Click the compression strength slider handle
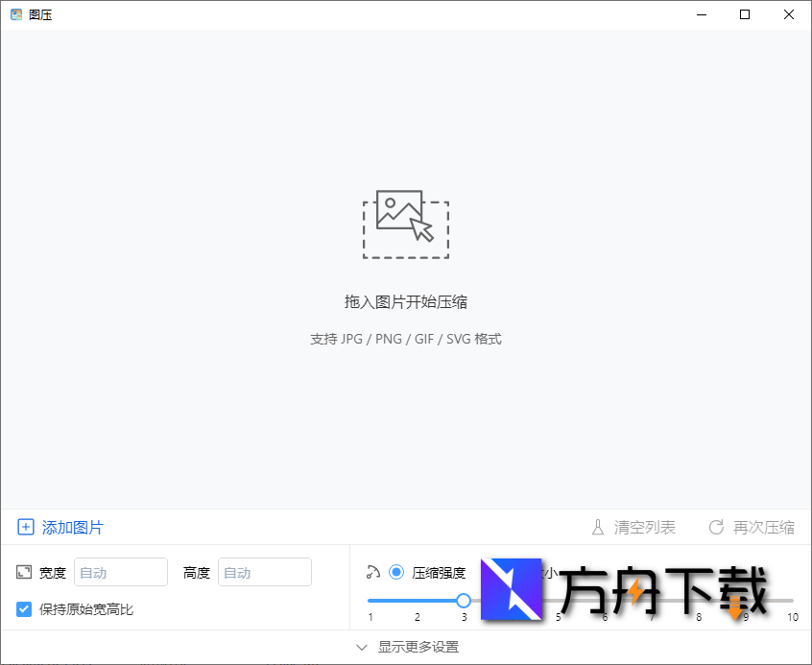This screenshot has width=812, height=665. (464, 600)
